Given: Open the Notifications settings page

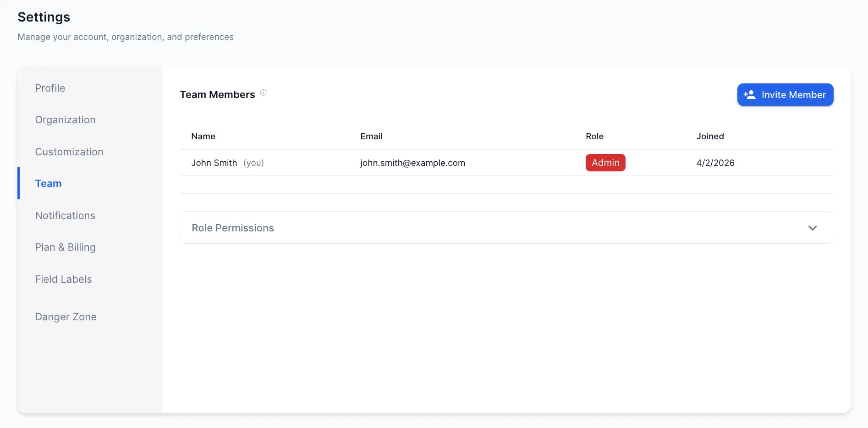Looking at the screenshot, I should (x=65, y=215).
